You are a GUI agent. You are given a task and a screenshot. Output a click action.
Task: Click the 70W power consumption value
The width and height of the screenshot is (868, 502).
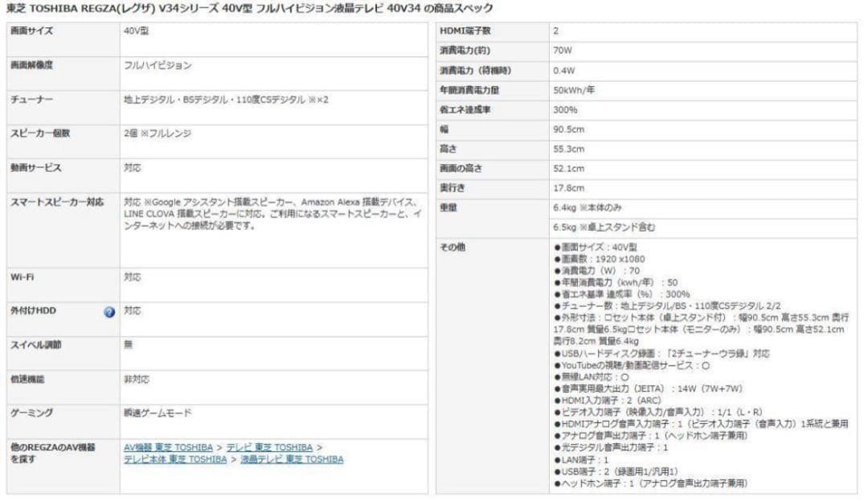pos(562,51)
